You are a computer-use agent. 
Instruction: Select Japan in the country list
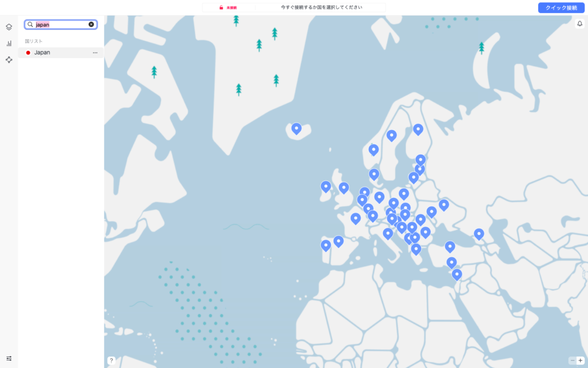tap(42, 52)
